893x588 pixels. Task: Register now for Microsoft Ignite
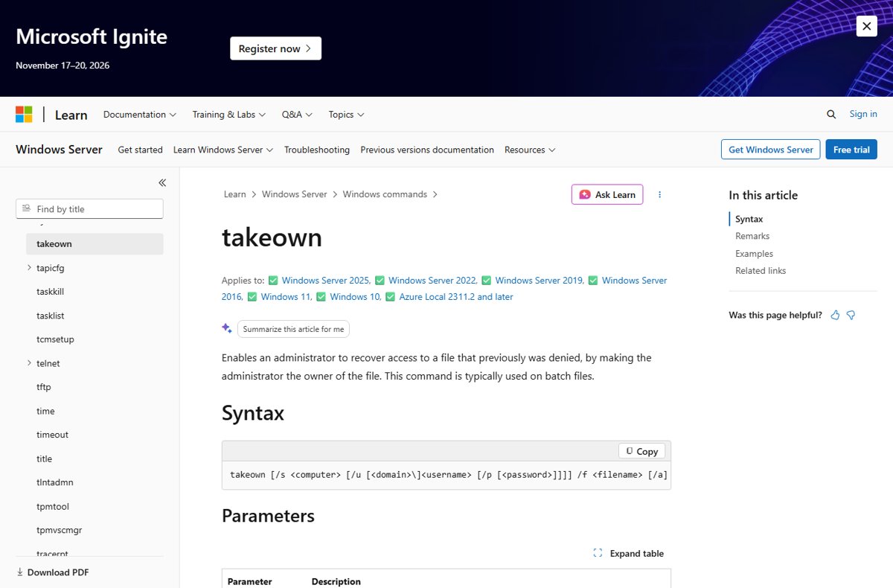pos(275,48)
